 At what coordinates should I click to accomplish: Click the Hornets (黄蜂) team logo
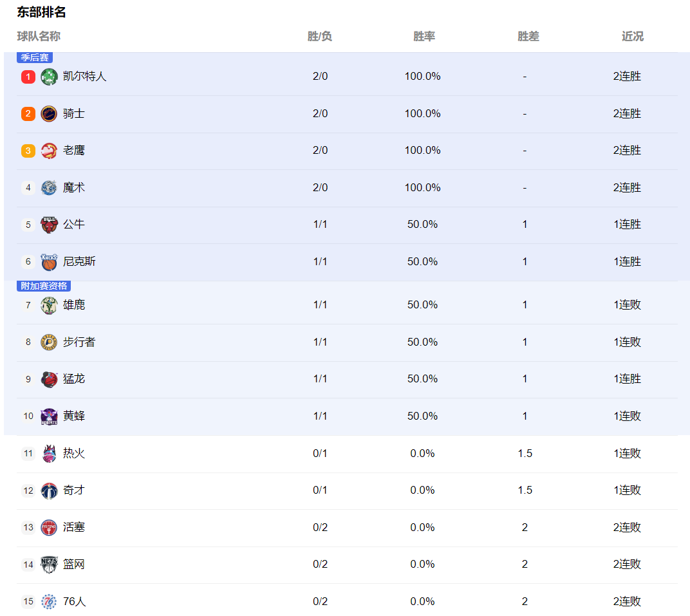pos(49,416)
